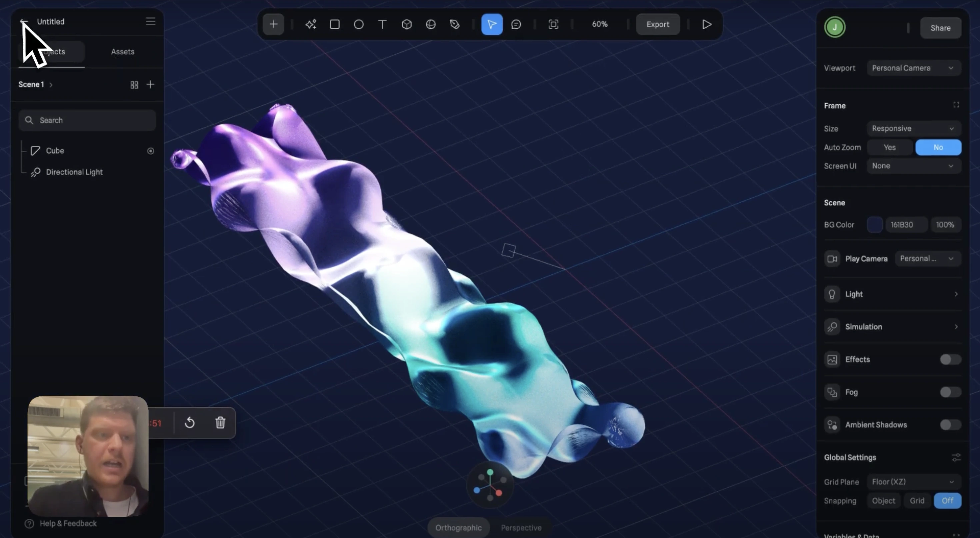Select the Text tool
The height and width of the screenshot is (538, 980).
tap(382, 24)
